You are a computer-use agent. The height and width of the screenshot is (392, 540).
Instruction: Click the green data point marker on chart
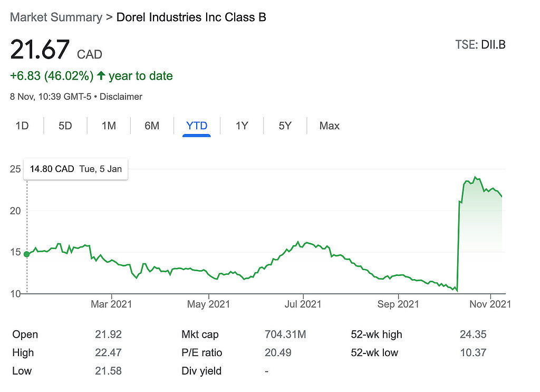click(27, 254)
